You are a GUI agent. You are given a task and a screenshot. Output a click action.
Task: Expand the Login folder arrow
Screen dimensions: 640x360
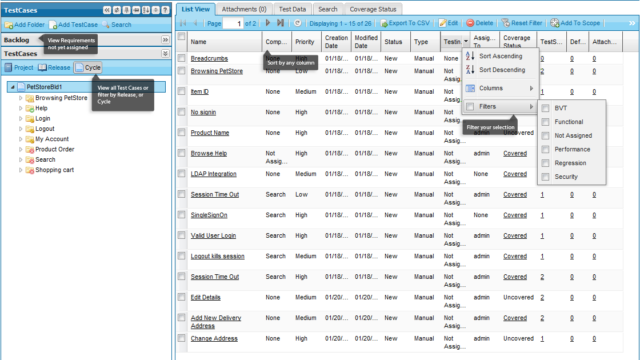[x=20, y=119]
